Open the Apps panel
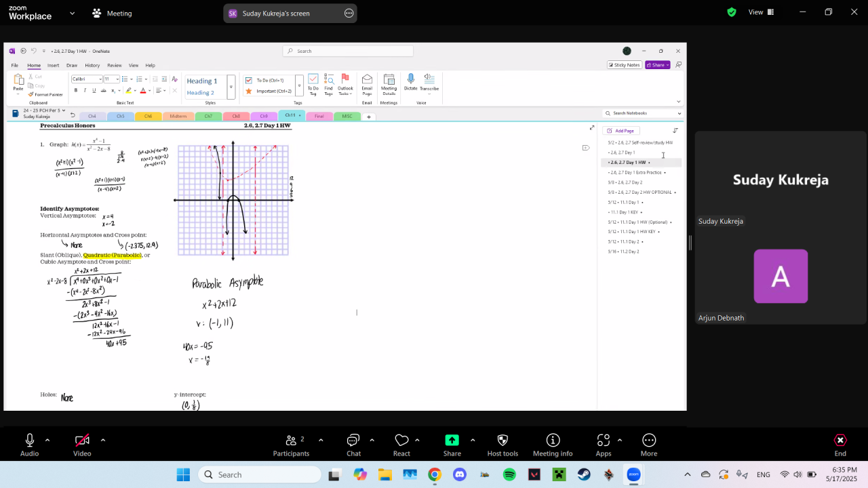This screenshot has width=868, height=488. click(603, 445)
